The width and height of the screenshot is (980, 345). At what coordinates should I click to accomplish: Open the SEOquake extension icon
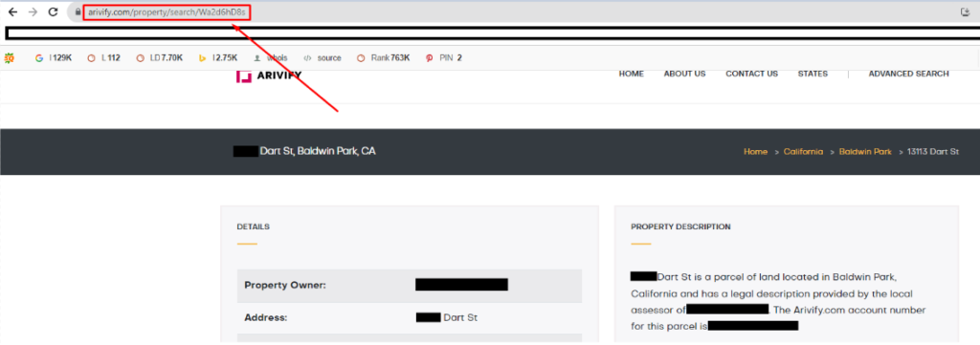point(9,58)
